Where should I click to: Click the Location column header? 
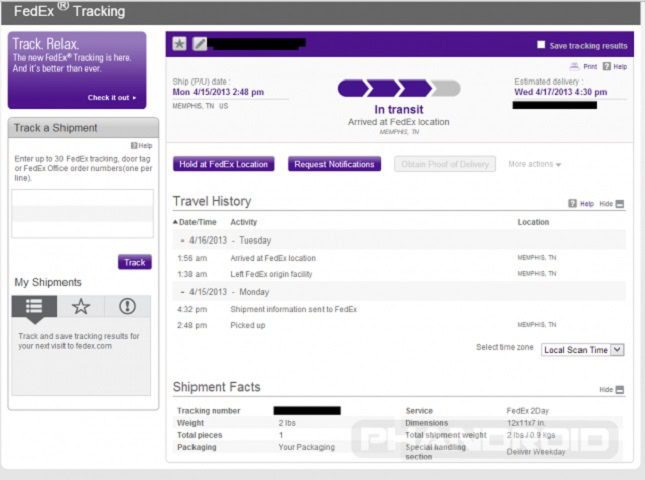pos(533,222)
